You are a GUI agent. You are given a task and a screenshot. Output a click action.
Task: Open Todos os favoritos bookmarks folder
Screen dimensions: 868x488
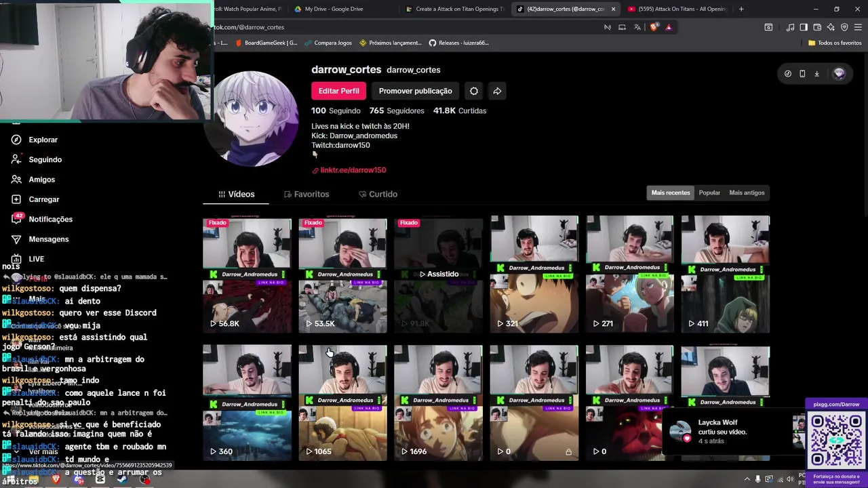(835, 43)
